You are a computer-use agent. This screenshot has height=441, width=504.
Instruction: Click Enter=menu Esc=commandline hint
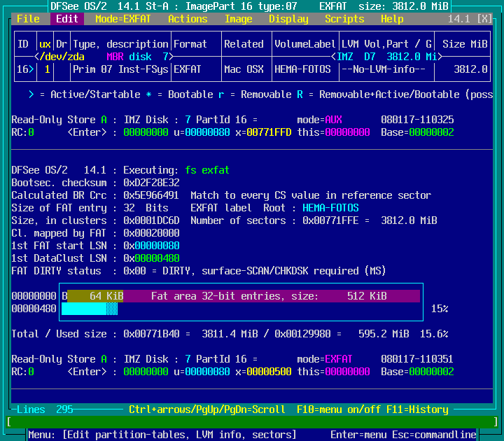point(403,435)
